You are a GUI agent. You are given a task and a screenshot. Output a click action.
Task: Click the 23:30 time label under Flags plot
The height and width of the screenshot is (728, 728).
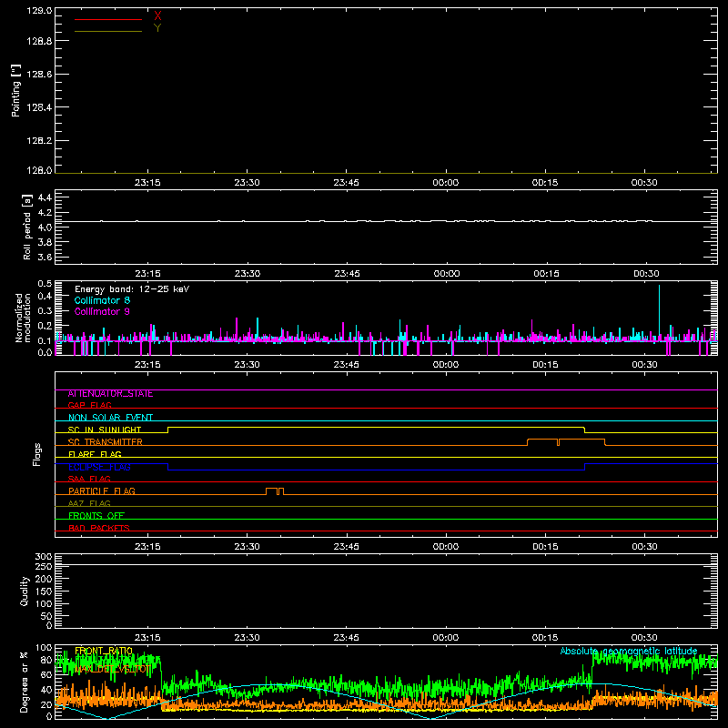247,547
